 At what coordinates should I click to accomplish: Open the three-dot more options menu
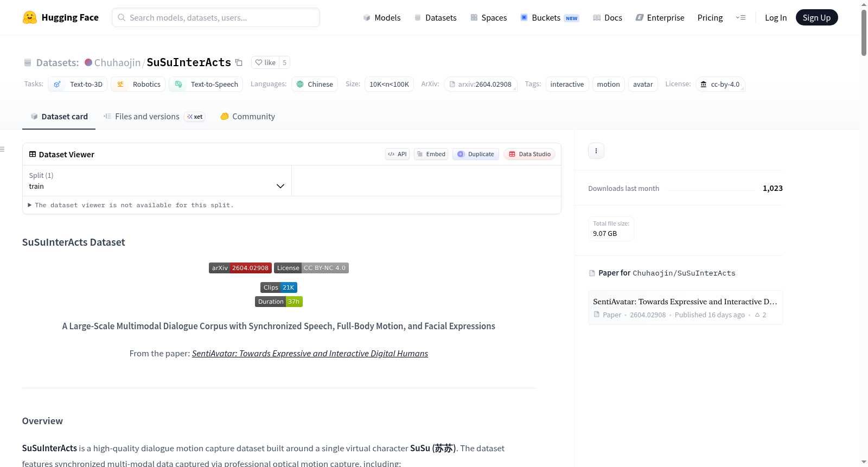pos(596,151)
